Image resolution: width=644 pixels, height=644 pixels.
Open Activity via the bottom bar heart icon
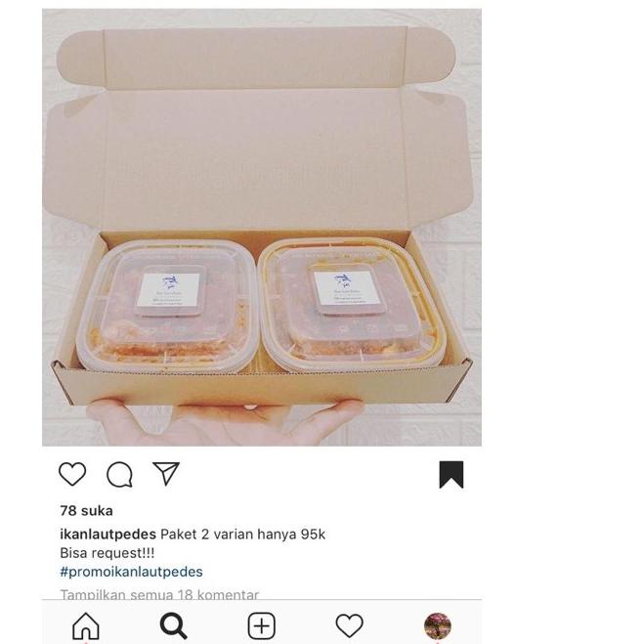pyautogui.click(x=349, y=625)
